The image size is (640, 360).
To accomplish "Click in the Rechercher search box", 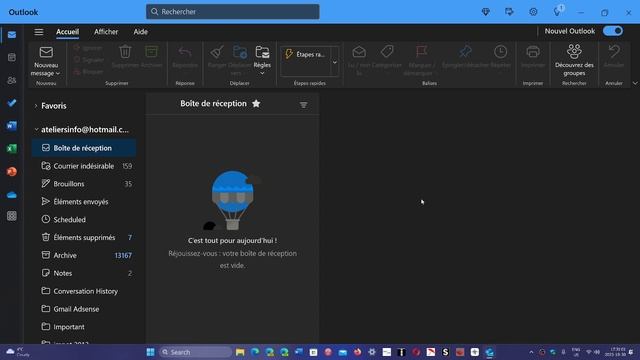I will 233,12.
